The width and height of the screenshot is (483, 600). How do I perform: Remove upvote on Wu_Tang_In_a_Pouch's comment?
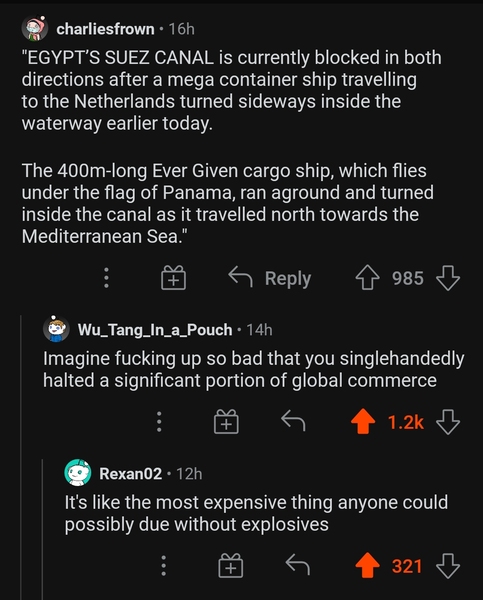pos(363,421)
